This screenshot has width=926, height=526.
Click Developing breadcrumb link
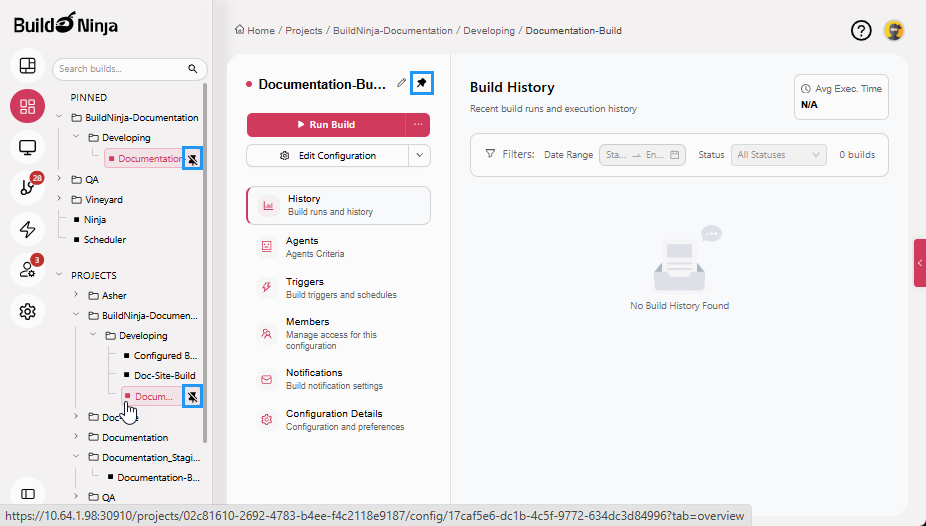[489, 31]
